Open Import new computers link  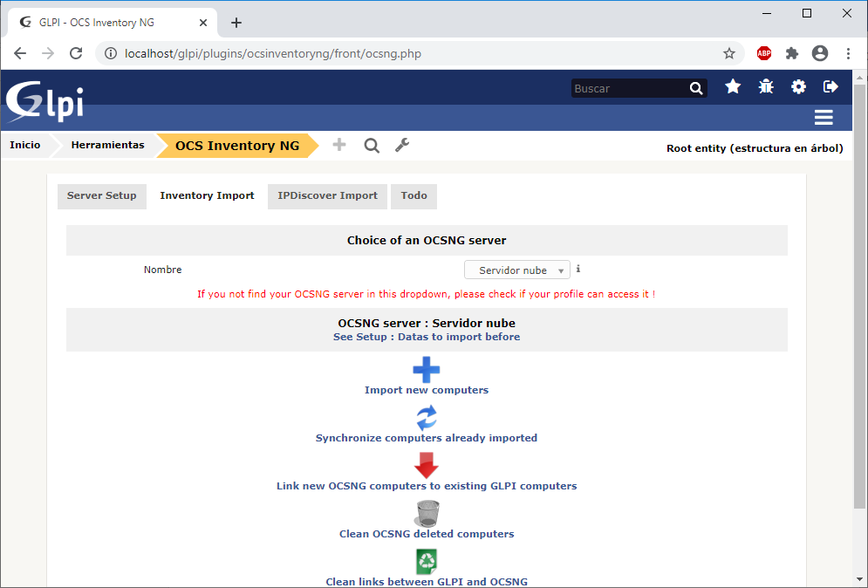pos(427,390)
